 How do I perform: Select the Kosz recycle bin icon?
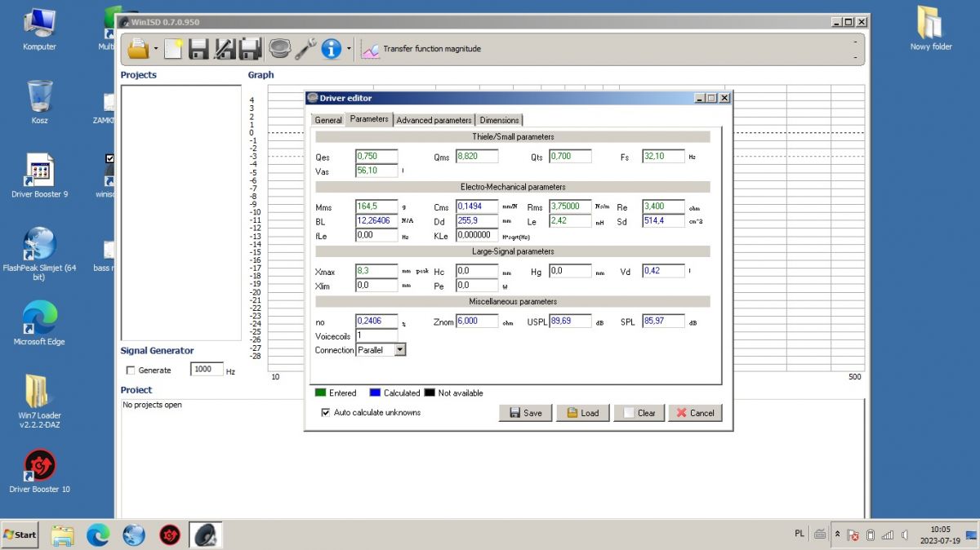[39, 102]
